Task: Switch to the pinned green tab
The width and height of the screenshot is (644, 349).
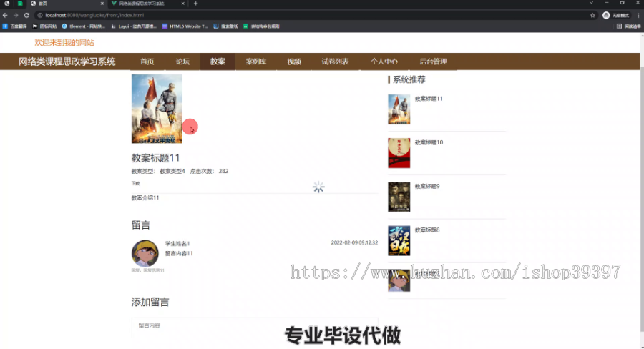Action: tap(20, 4)
